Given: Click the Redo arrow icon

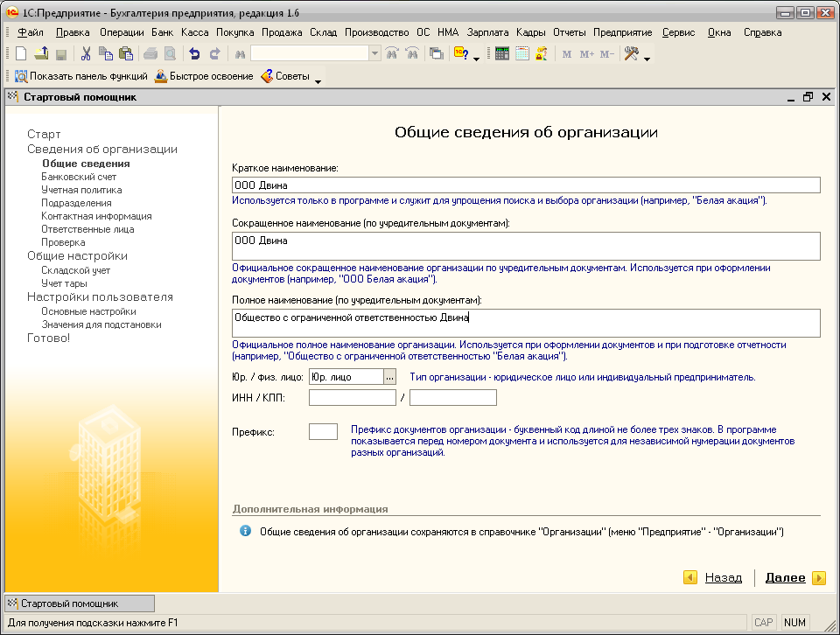Looking at the screenshot, I should coord(215,53).
